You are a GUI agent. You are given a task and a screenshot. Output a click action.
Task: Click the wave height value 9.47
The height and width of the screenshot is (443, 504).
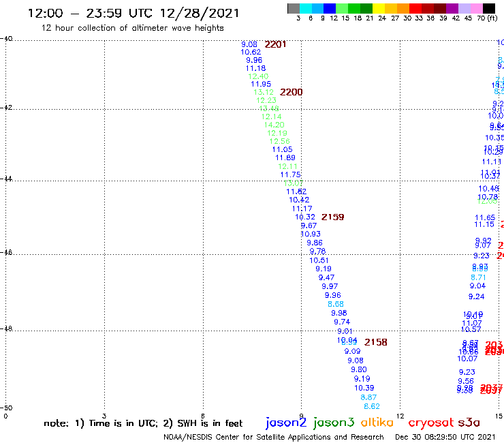(326, 277)
